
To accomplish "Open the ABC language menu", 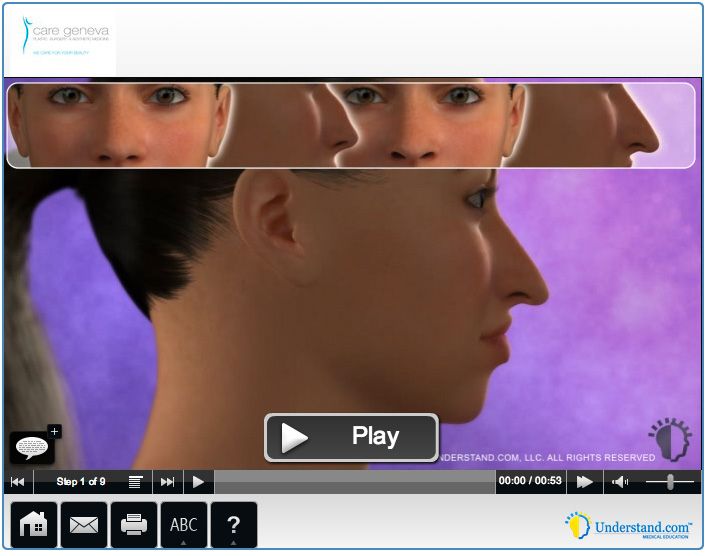I will tap(184, 525).
